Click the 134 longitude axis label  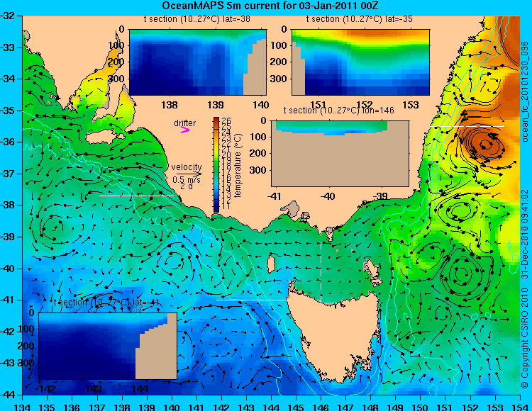point(23,407)
